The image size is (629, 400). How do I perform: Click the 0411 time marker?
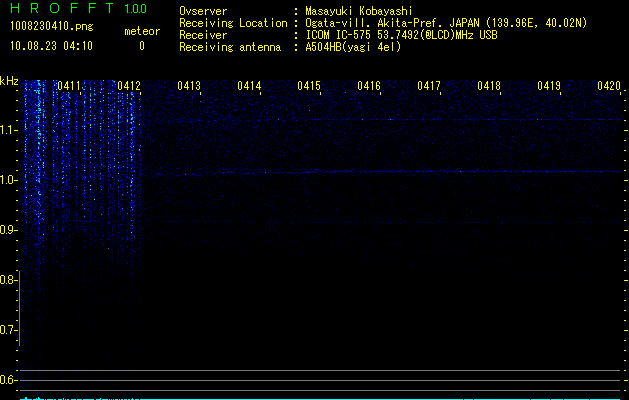(69, 86)
